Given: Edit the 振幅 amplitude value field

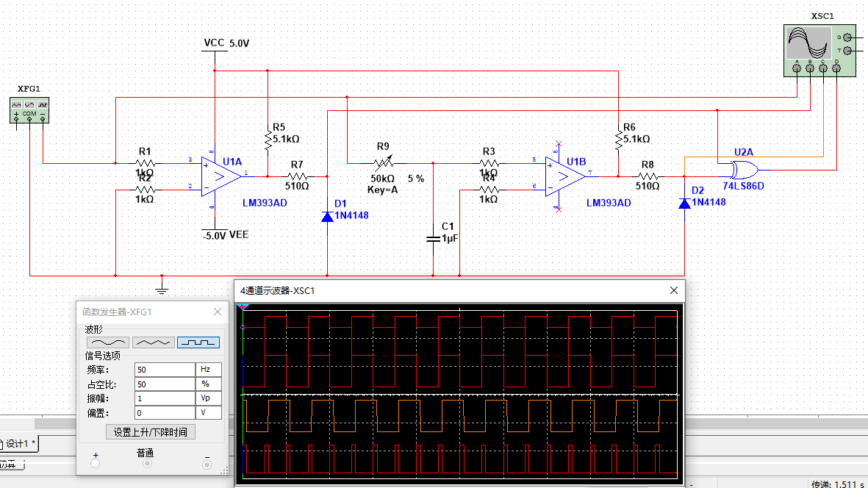Looking at the screenshot, I should [165, 398].
